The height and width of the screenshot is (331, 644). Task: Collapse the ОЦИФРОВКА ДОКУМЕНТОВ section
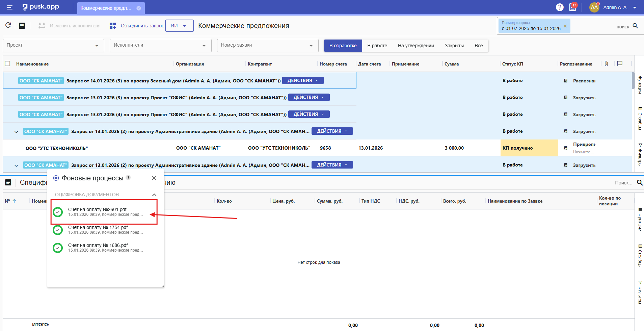tap(154, 195)
